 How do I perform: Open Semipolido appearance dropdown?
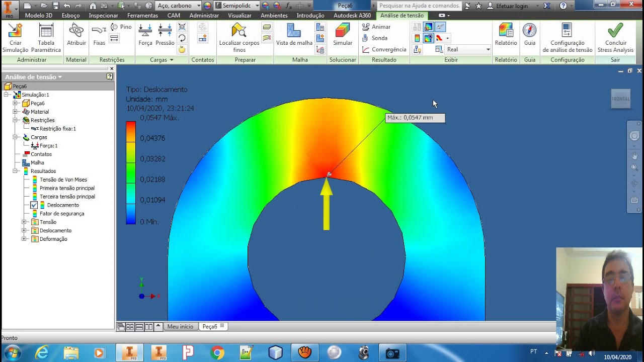(257, 6)
